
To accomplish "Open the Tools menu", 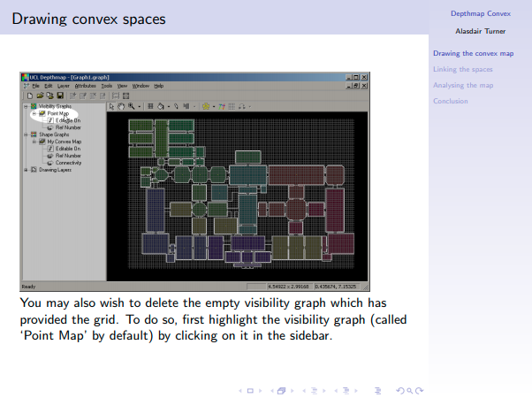I will coord(107,86).
